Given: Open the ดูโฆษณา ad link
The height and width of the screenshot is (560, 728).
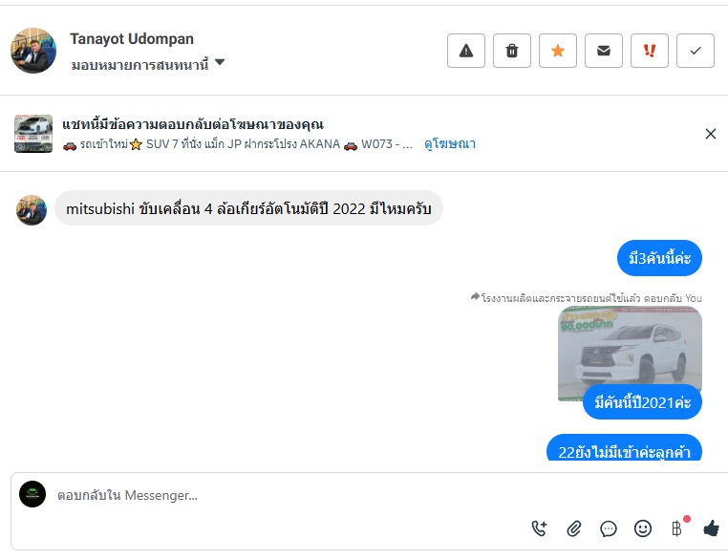Looking at the screenshot, I should (x=450, y=144).
